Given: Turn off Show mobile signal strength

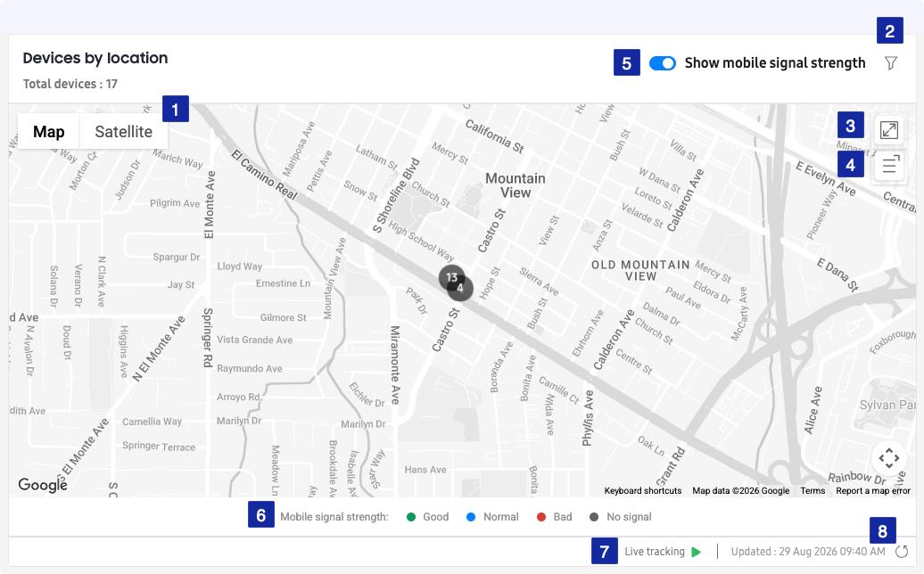Looking at the screenshot, I should [663, 63].
